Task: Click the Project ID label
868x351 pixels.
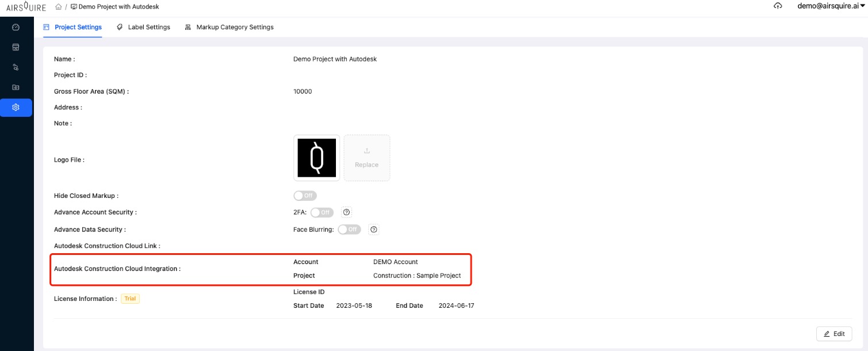Action: pyautogui.click(x=70, y=75)
